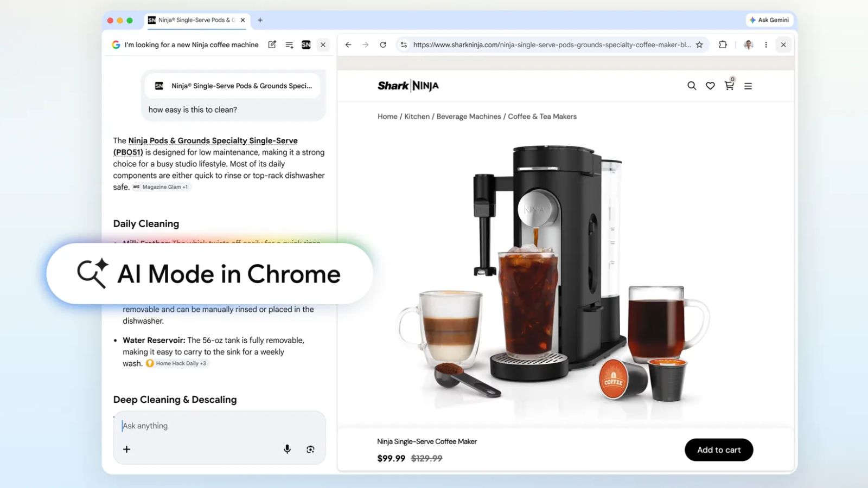
Task: Click the Chrome profile avatar
Action: click(x=748, y=45)
